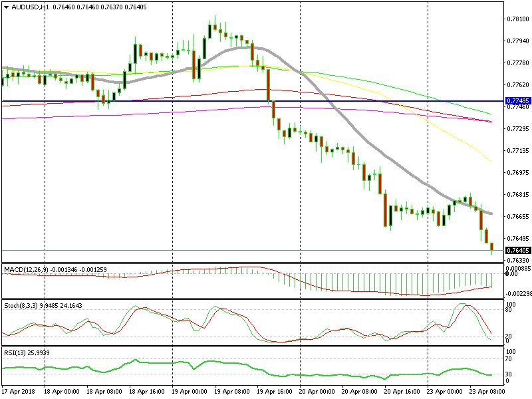The width and height of the screenshot is (532, 399).
Task: Select the AUDUSD,H1 chart title text
Action: pyautogui.click(x=29, y=7)
